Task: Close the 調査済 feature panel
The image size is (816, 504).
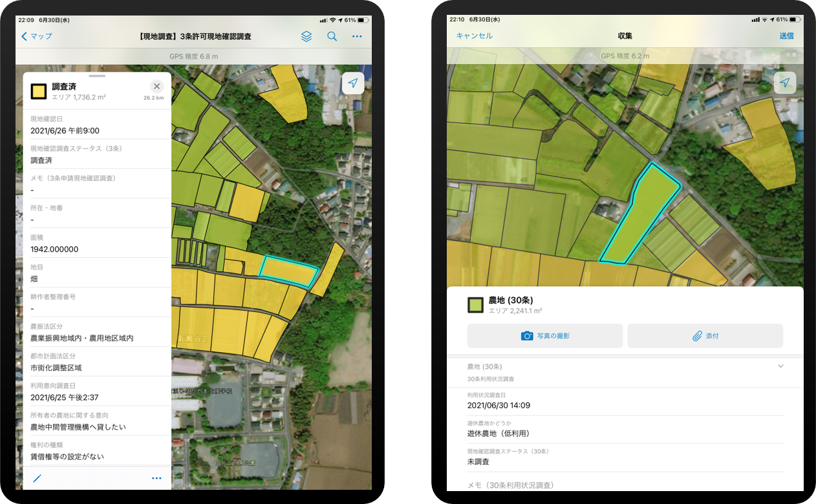Action: pyautogui.click(x=156, y=87)
